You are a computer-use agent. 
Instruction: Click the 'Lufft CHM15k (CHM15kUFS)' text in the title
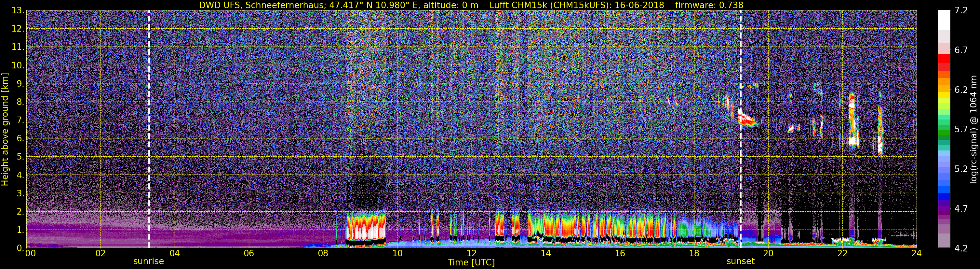pyautogui.click(x=550, y=5)
